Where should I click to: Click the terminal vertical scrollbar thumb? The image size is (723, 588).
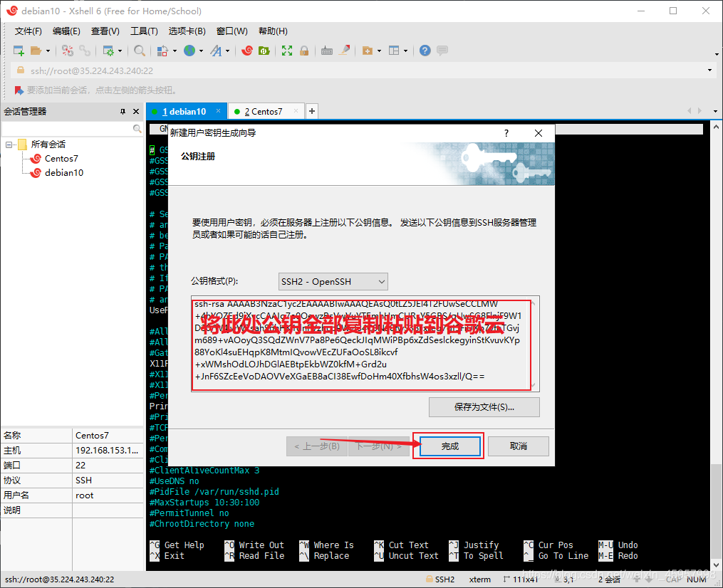click(x=716, y=512)
